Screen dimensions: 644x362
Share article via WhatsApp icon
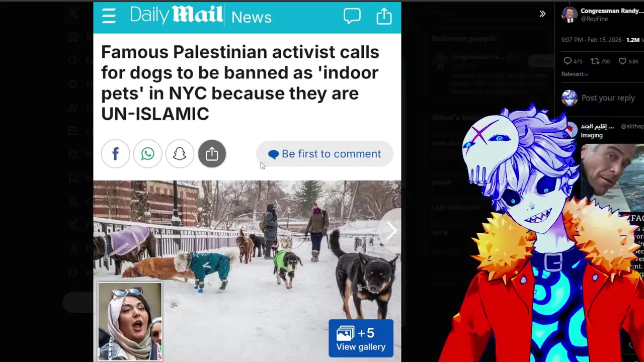(x=147, y=154)
